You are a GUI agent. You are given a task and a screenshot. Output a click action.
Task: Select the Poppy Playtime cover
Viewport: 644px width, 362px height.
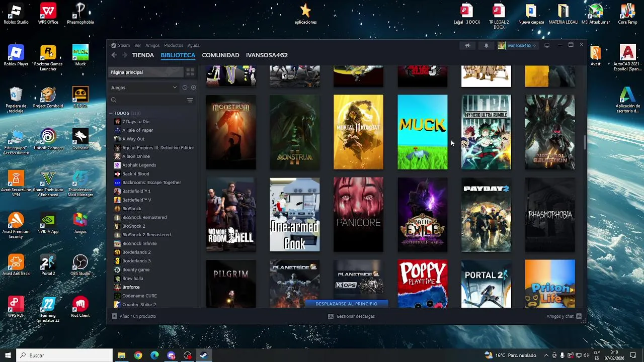(422, 284)
